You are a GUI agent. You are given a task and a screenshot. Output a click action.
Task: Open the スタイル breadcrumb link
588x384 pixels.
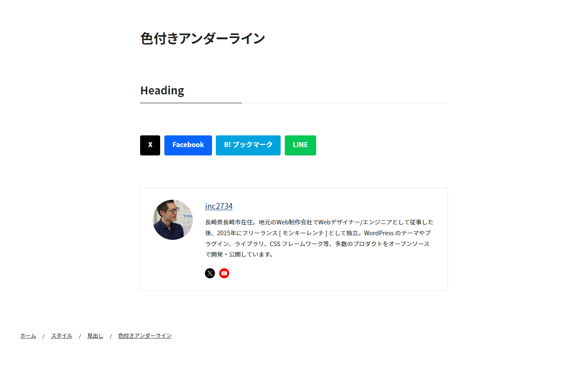[61, 336]
